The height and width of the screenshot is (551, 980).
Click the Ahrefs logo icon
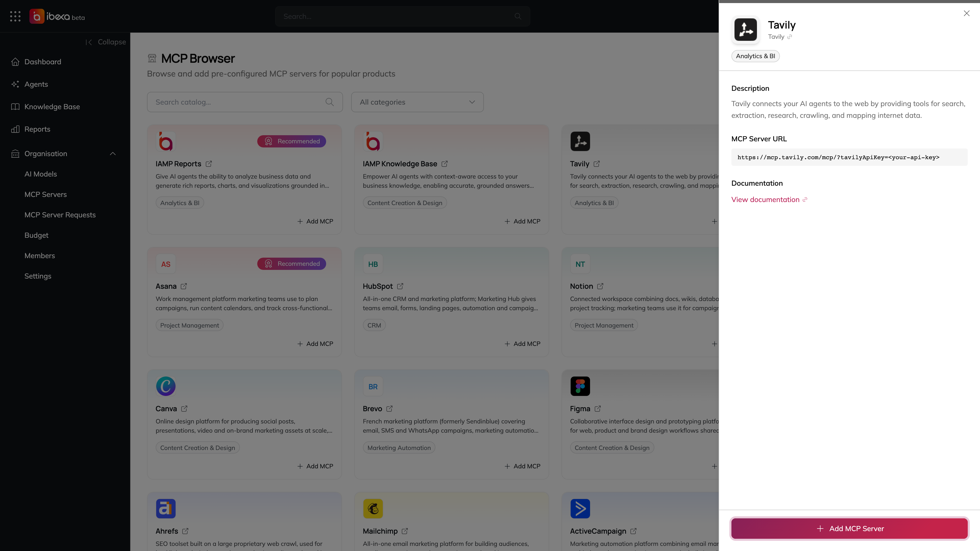(x=166, y=509)
